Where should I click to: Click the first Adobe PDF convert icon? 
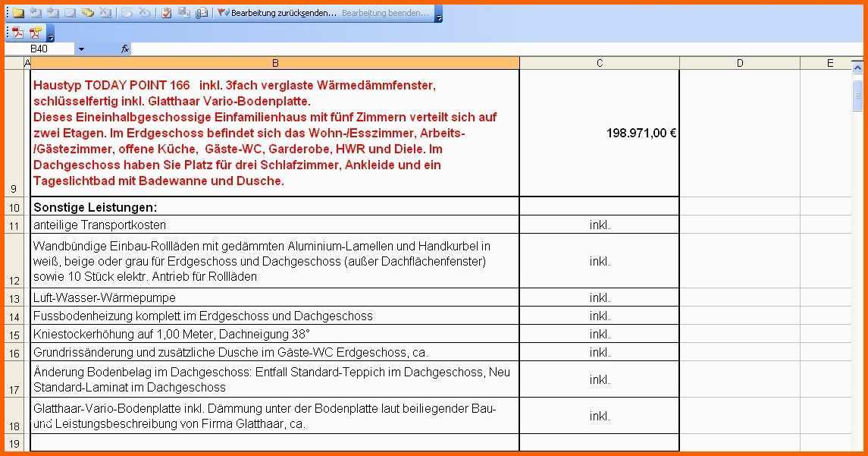click(18, 33)
